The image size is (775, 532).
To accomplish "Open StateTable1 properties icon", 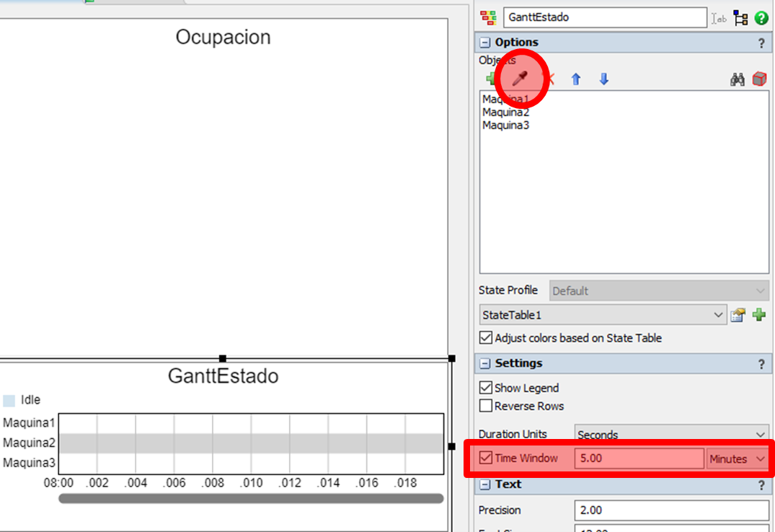I will pos(738,315).
